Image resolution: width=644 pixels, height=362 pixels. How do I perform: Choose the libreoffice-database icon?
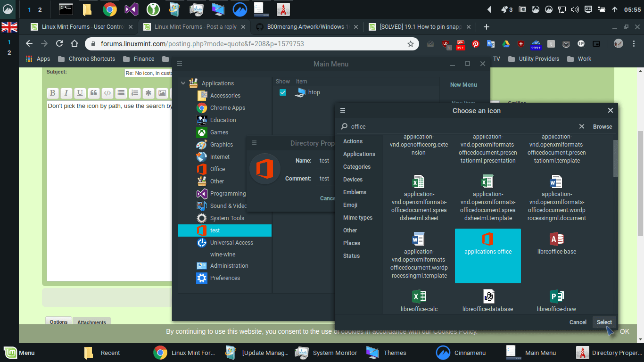(x=488, y=301)
